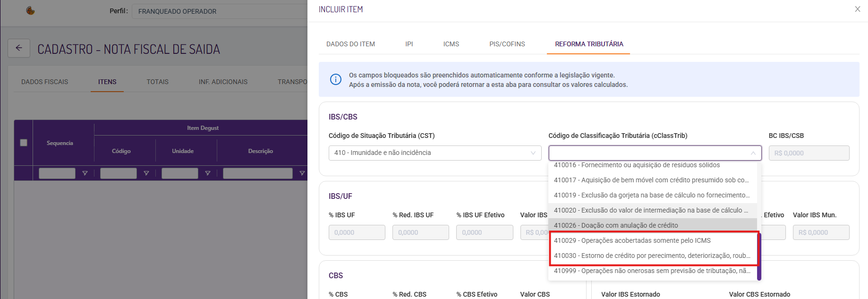Click the Código column filter icon
Viewport: 868px width, 299px height.
(146, 173)
